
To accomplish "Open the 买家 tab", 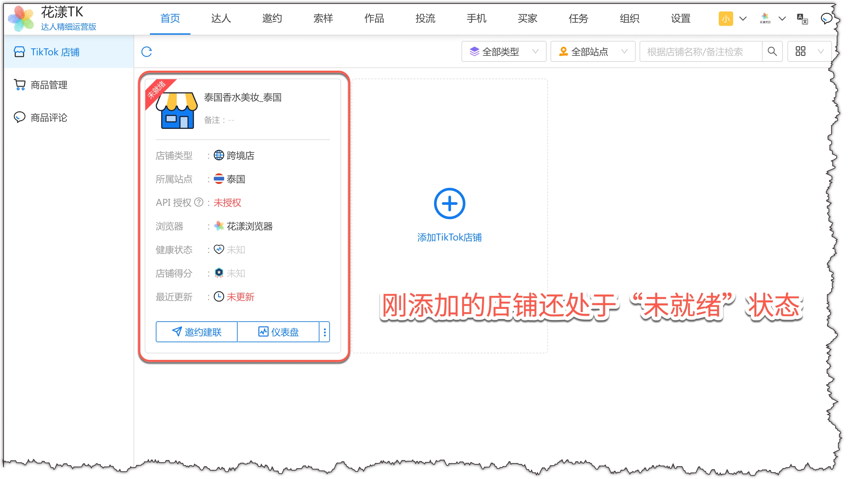I will point(527,18).
